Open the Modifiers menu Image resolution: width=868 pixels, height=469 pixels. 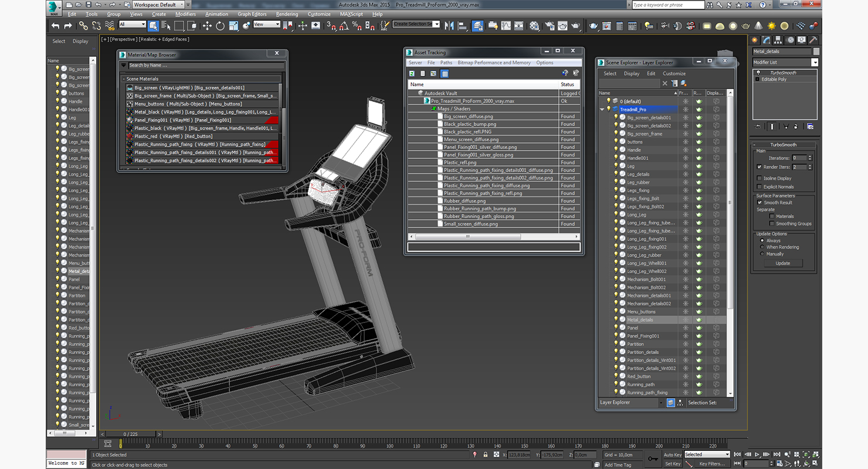tap(185, 14)
